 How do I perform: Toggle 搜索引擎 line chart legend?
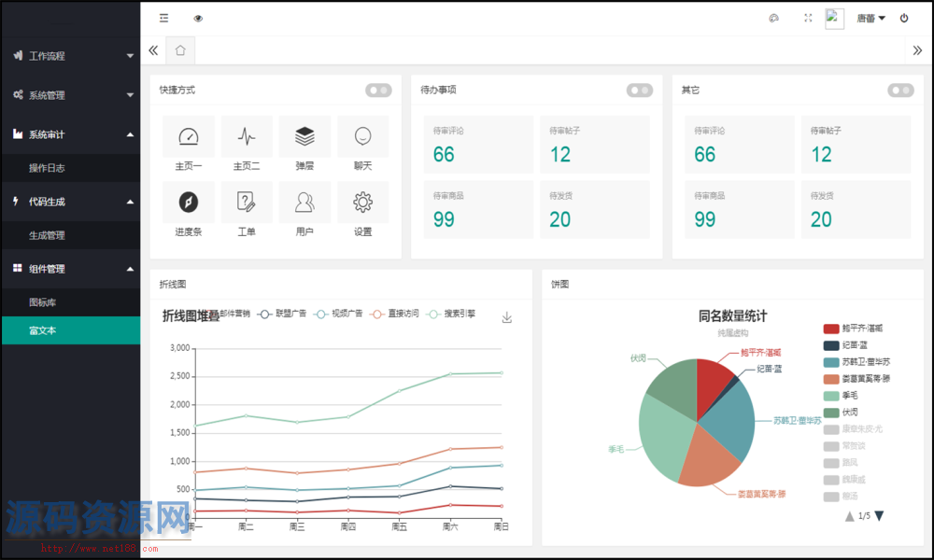451,314
